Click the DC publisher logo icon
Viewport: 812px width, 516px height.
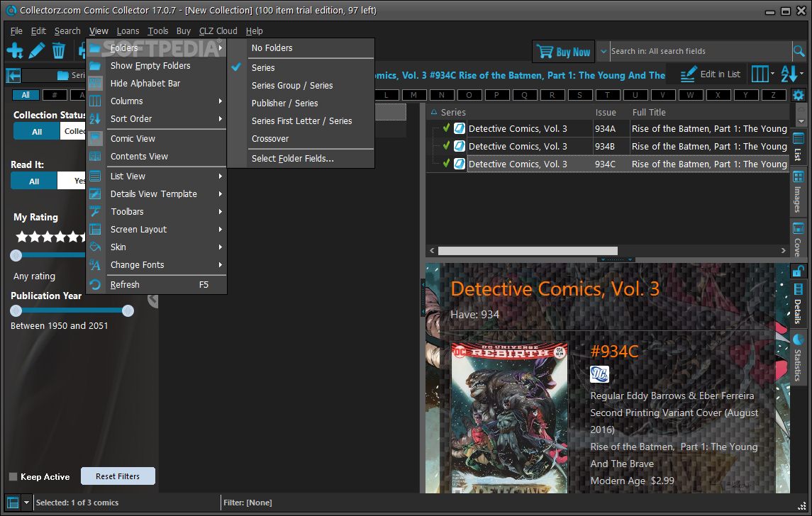click(600, 374)
